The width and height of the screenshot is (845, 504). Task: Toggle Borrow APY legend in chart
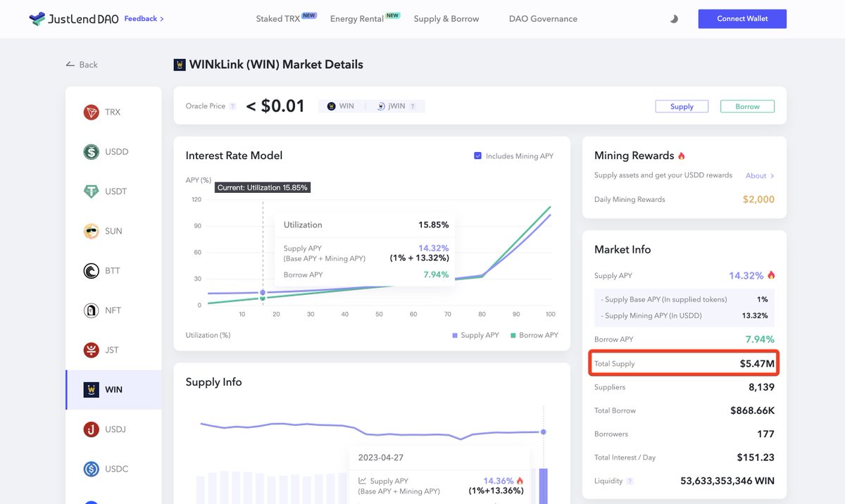(x=534, y=335)
